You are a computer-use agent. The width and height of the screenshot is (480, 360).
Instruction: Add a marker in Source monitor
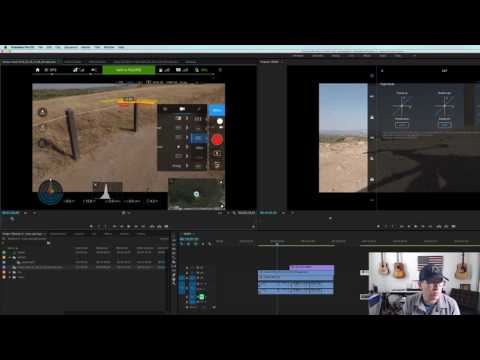coord(91,226)
